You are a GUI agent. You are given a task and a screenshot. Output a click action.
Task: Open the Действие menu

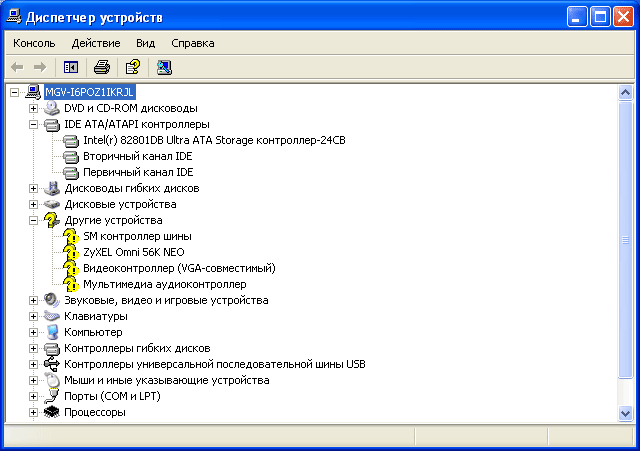pyautogui.click(x=96, y=43)
